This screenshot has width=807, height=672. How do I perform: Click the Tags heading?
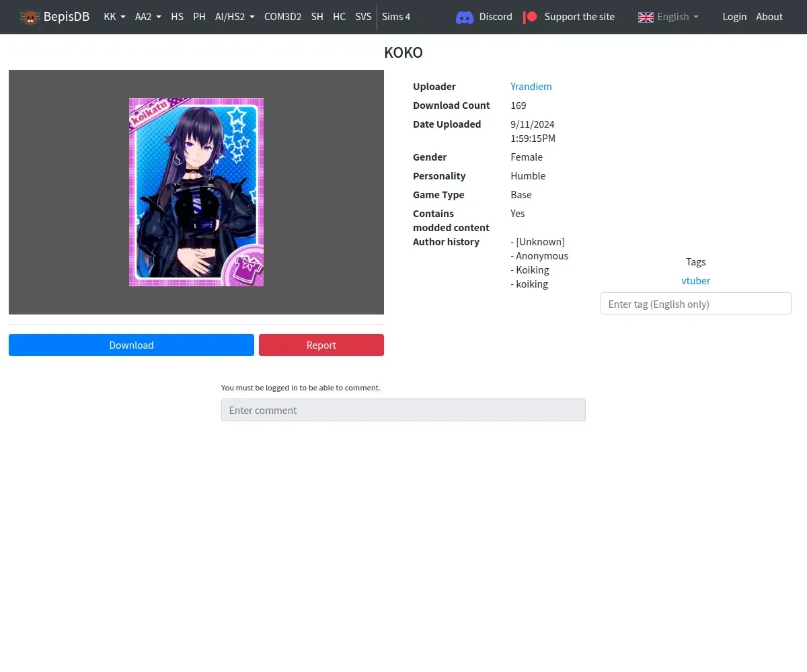[696, 262]
